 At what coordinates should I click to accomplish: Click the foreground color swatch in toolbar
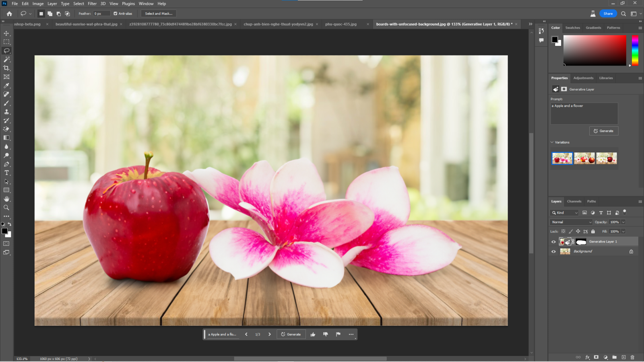(4, 231)
